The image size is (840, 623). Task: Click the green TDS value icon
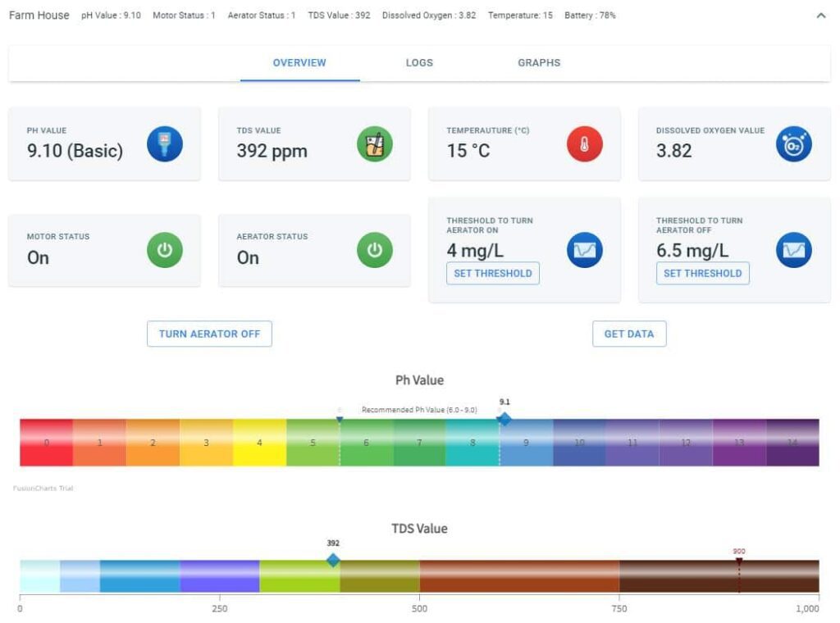pyautogui.click(x=375, y=144)
